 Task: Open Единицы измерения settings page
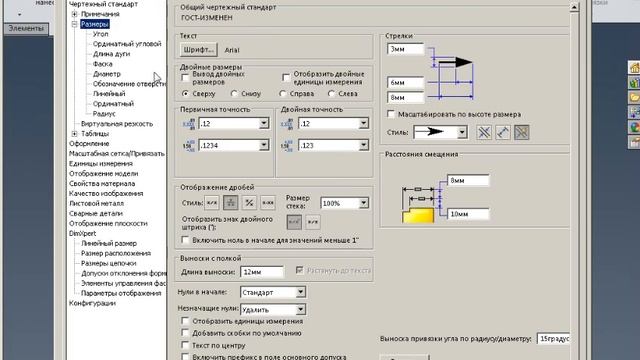101,163
